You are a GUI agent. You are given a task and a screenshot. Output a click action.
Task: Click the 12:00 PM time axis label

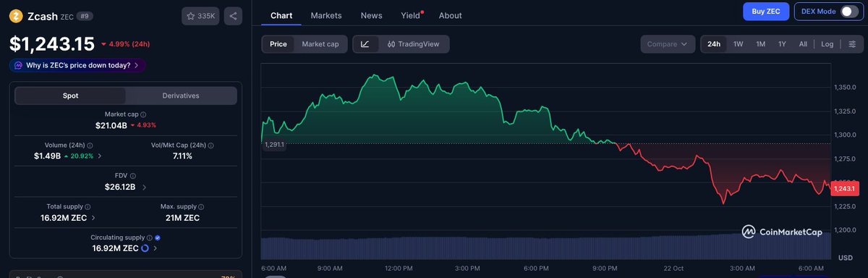click(399, 268)
